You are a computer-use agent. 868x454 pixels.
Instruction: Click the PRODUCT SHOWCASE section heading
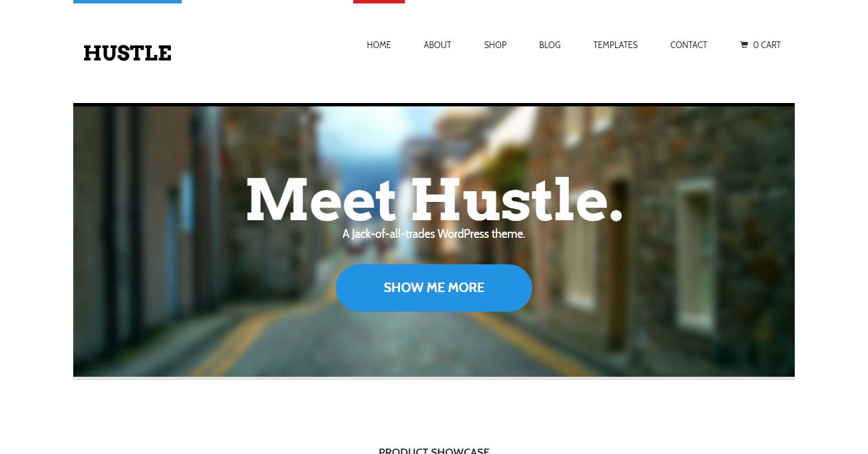coord(434,451)
